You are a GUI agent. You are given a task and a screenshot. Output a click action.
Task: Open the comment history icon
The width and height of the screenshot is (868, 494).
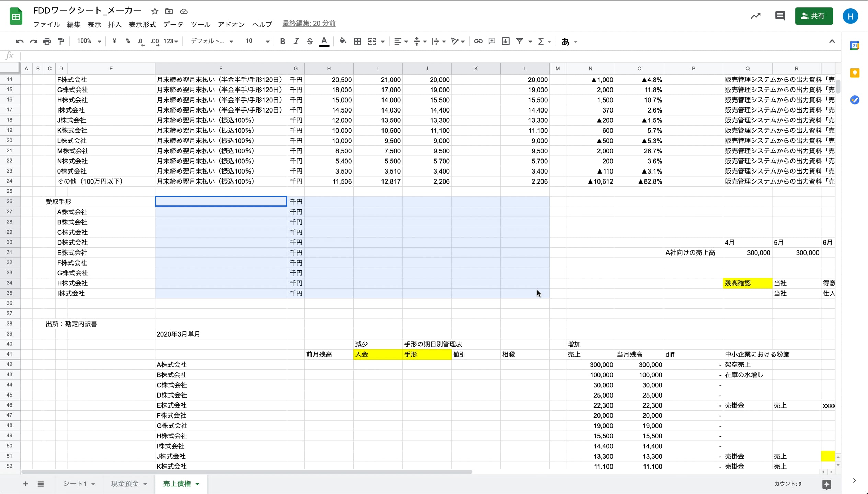point(780,16)
